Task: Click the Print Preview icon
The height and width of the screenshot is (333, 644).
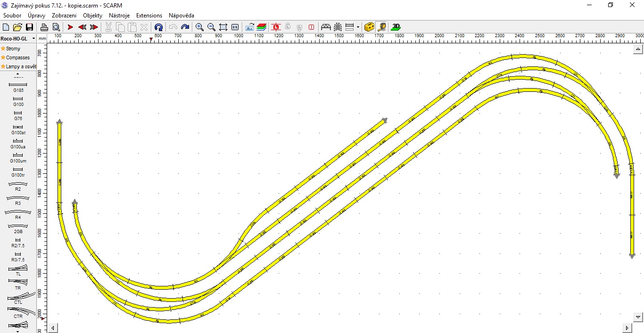Action: [56, 27]
